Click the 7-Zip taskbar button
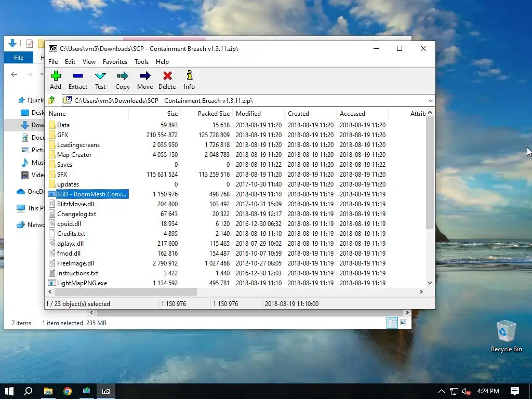Screen dimensions: 532x399 tap(106, 391)
